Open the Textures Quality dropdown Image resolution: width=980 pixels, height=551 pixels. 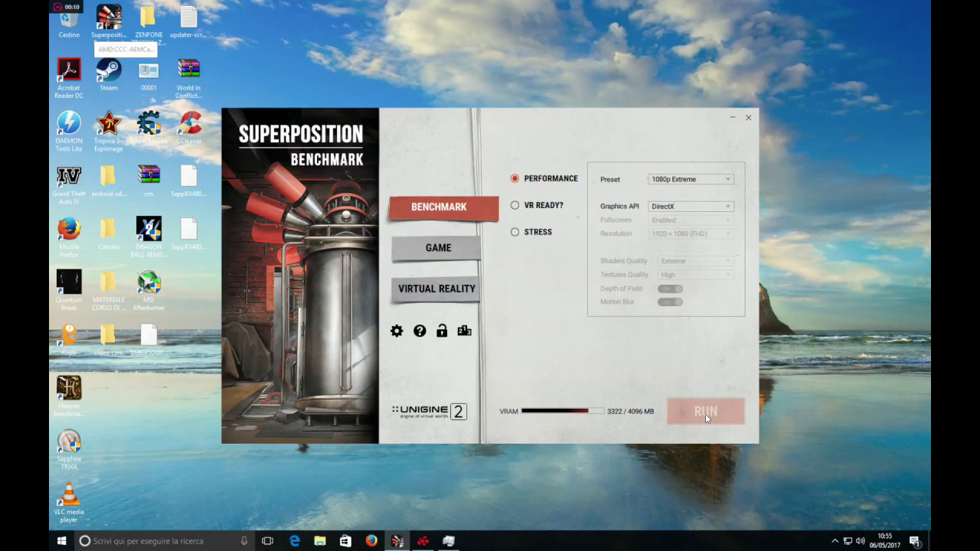point(696,275)
